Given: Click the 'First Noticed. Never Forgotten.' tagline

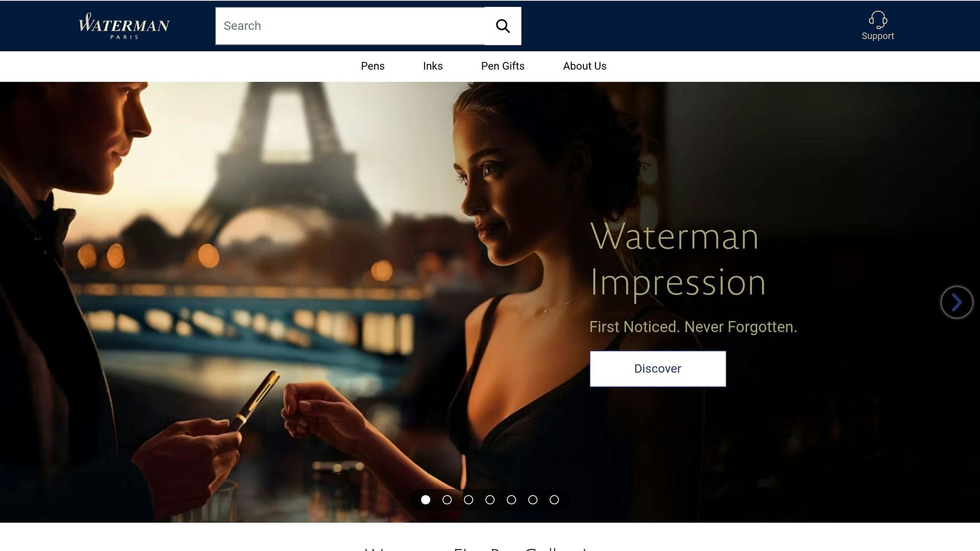Looking at the screenshot, I should point(693,327).
